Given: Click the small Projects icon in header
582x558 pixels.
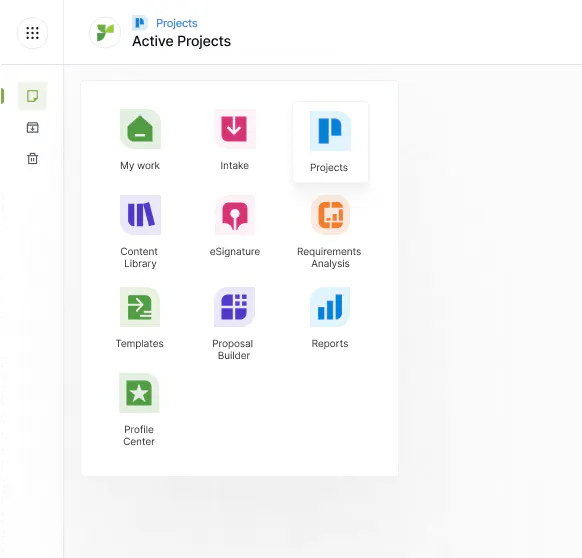Looking at the screenshot, I should 140,23.
